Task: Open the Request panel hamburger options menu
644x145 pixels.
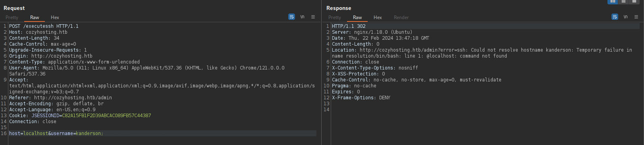Action: point(313,17)
